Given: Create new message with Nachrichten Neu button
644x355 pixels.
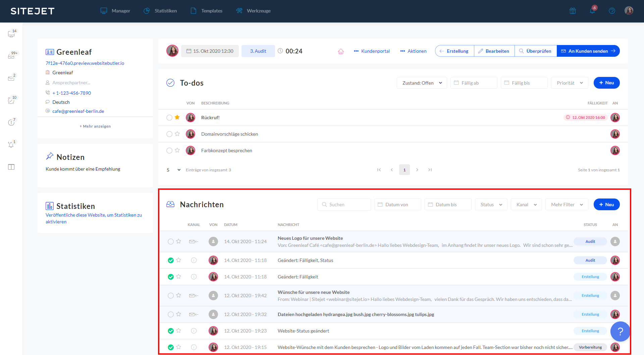Looking at the screenshot, I should [x=606, y=205].
